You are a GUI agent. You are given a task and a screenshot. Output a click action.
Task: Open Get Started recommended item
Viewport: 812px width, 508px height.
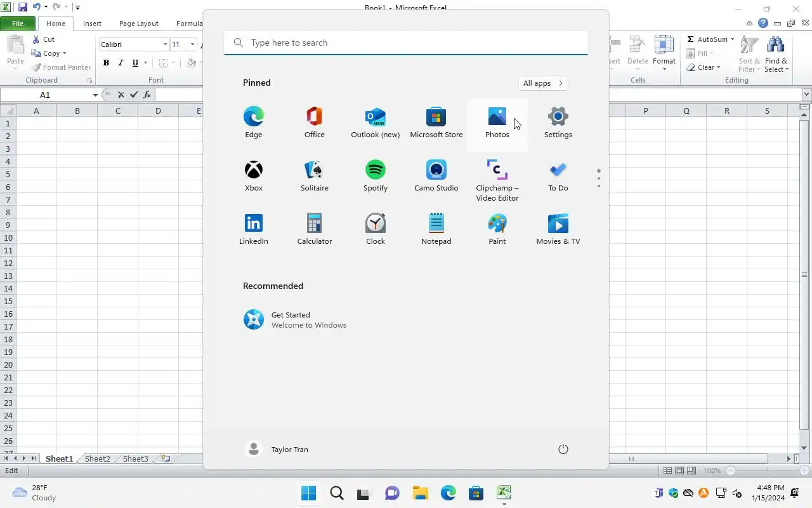[295, 319]
